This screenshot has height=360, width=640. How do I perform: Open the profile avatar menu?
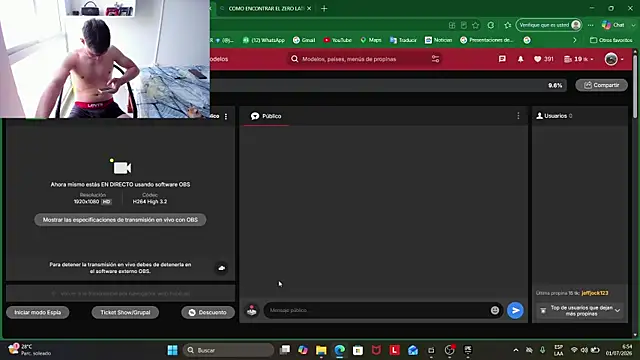[x=613, y=59]
